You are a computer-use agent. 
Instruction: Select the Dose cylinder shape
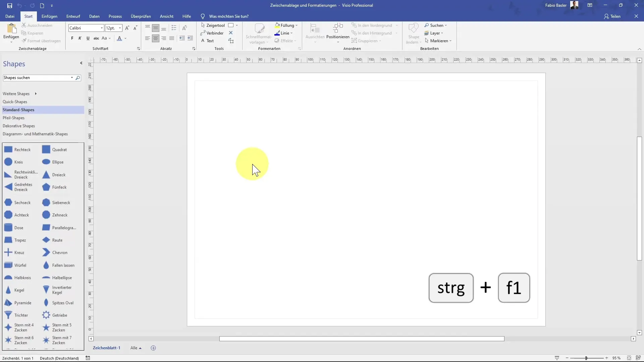pyautogui.click(x=14, y=228)
